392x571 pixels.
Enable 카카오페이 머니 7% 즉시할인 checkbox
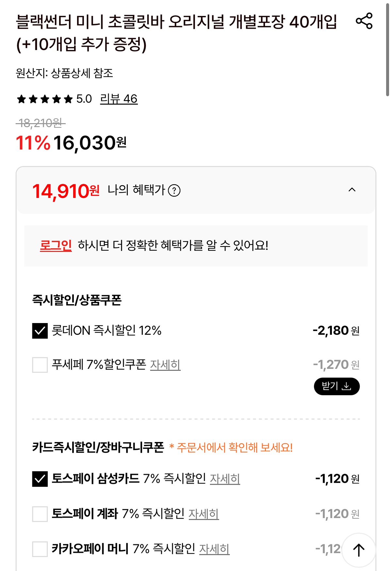(40, 549)
